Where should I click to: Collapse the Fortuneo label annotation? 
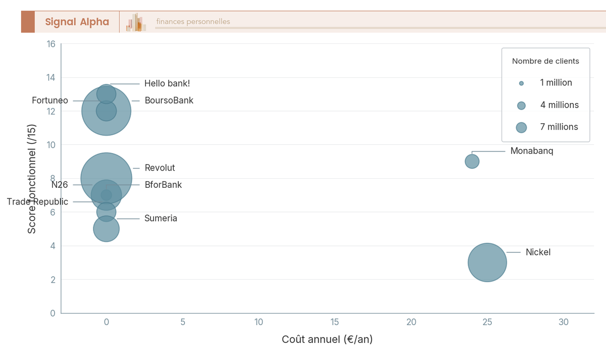[x=50, y=100]
